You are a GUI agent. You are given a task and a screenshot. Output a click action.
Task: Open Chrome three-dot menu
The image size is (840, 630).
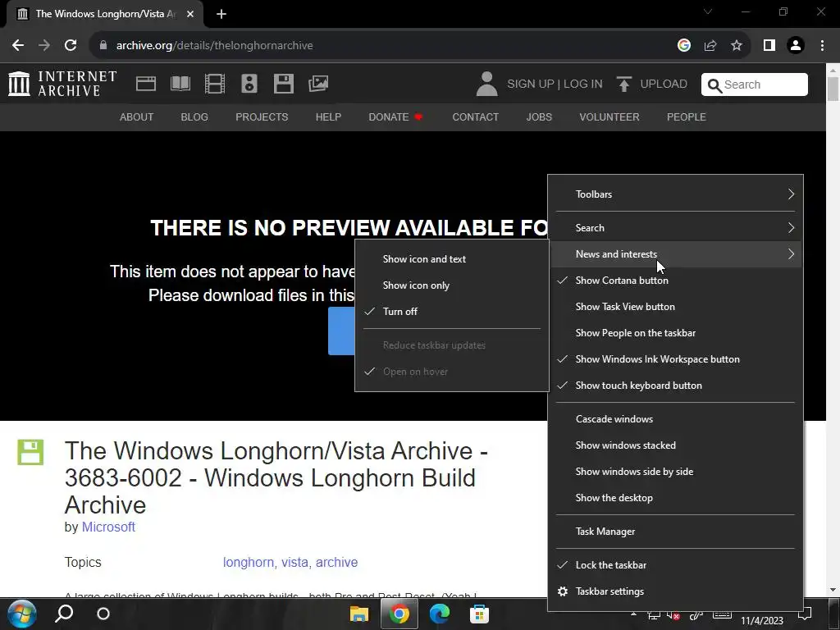(822, 46)
